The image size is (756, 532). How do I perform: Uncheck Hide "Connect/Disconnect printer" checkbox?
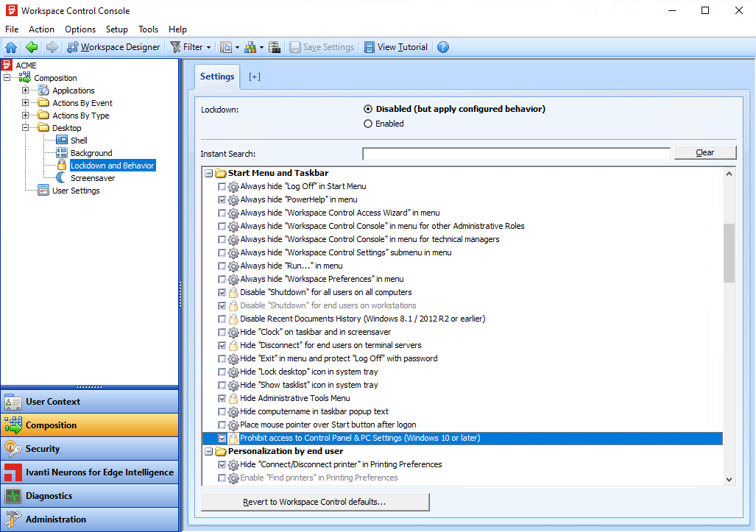click(222, 464)
